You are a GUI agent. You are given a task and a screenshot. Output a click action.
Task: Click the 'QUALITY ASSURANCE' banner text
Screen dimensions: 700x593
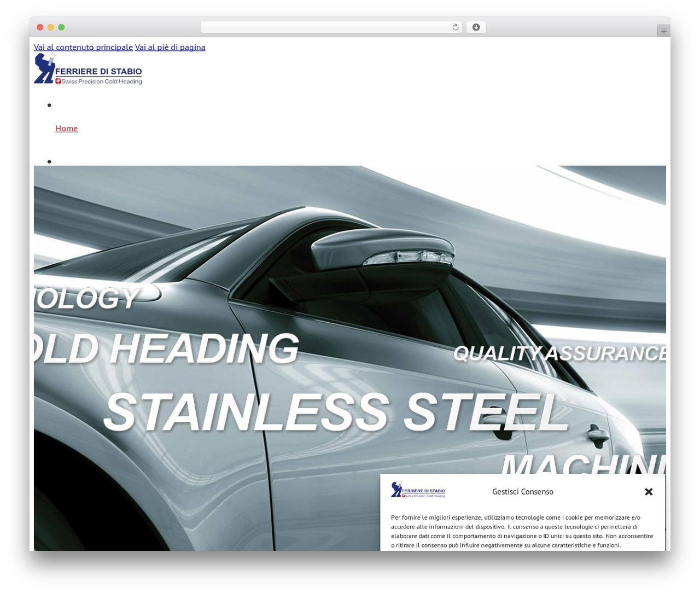point(559,353)
